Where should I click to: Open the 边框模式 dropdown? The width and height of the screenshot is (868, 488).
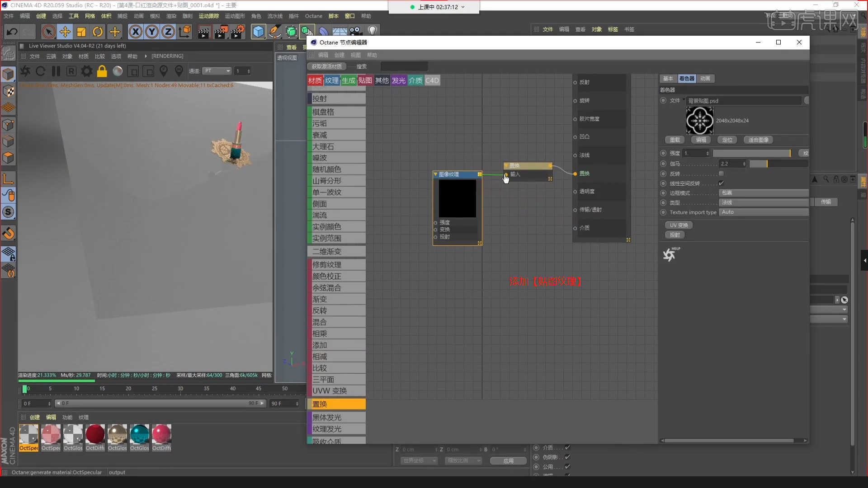[x=764, y=193]
